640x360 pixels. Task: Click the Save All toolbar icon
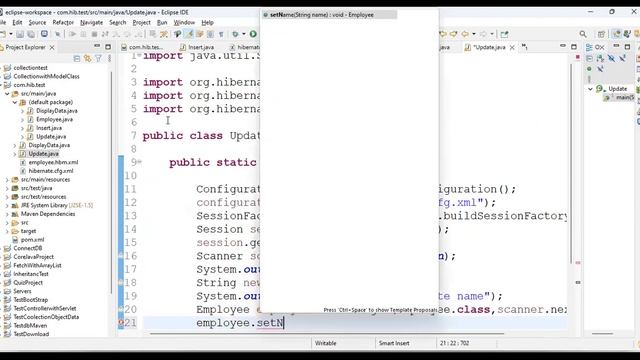click(31, 34)
